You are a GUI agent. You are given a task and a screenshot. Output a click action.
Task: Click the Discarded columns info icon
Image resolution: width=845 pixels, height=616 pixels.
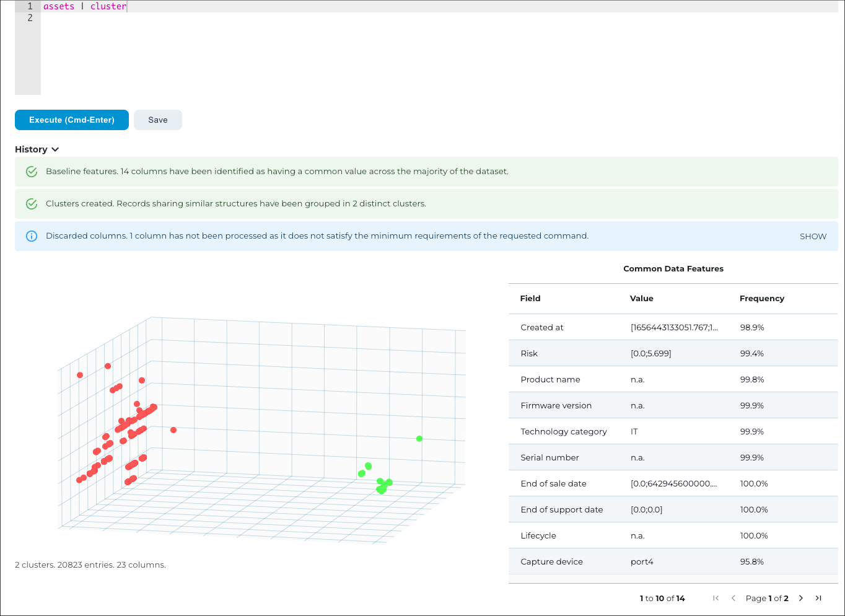coord(32,236)
